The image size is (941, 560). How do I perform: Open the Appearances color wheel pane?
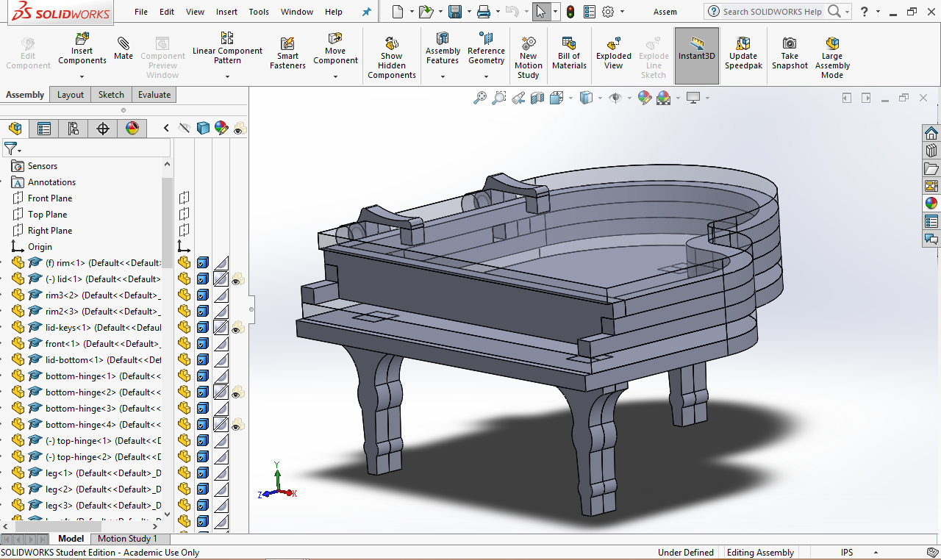tap(931, 204)
